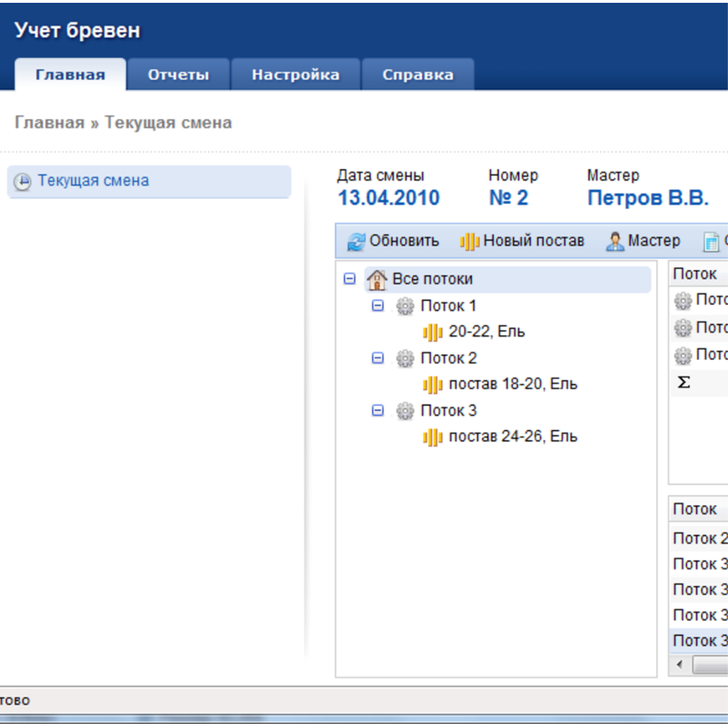Viewport: 728px width, 728px height.
Task: Open the Справка tab
Action: click(417, 75)
